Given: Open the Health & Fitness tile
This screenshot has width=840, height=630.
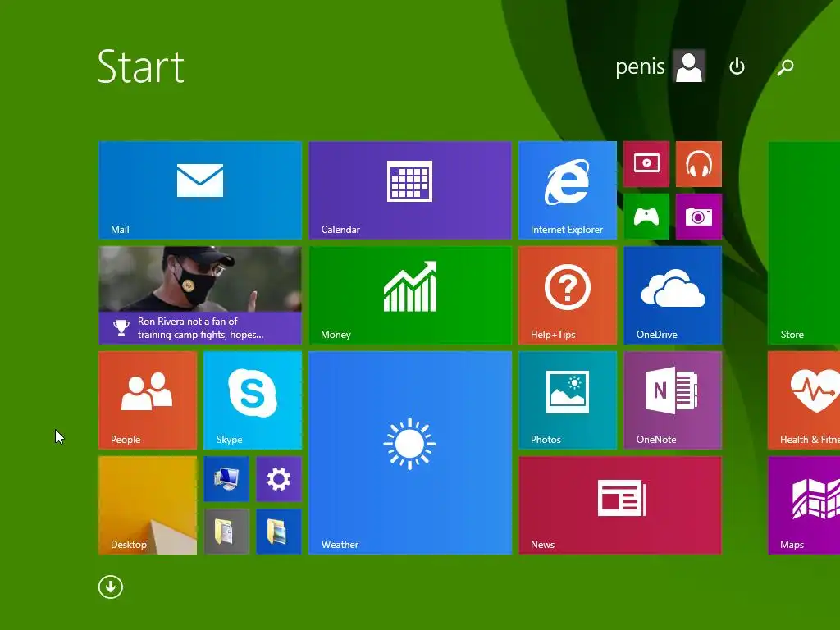Looking at the screenshot, I should 804,400.
